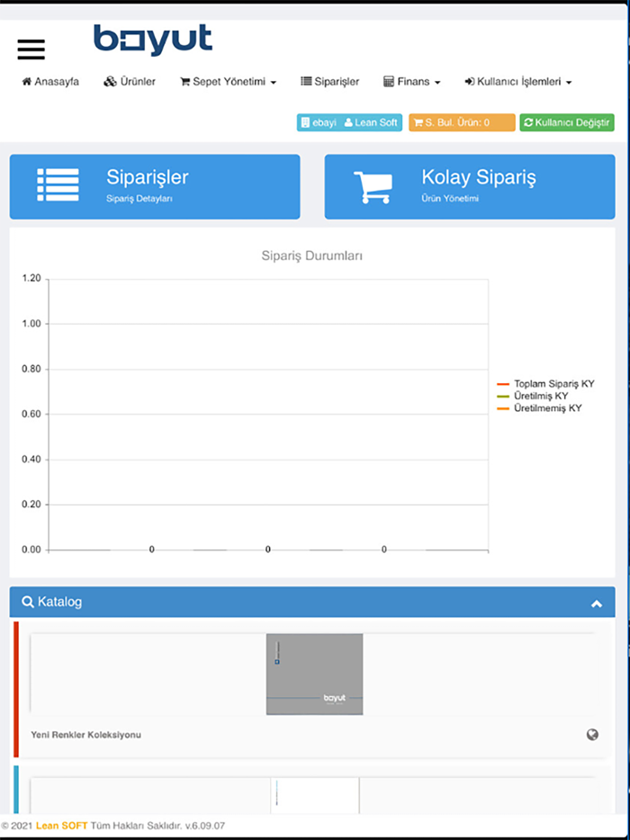630x840 pixels.
Task: Expand the Finans dropdown menu
Action: (412, 82)
